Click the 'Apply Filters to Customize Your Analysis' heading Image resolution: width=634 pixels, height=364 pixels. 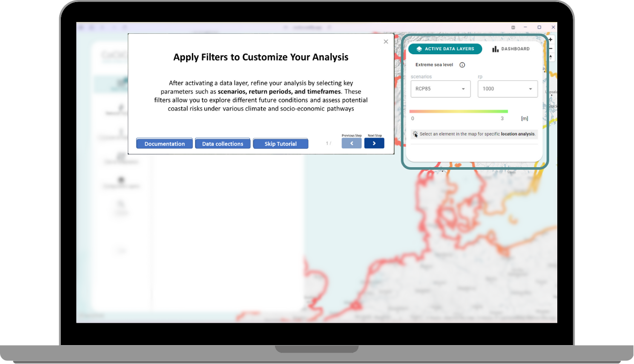pyautogui.click(x=261, y=57)
